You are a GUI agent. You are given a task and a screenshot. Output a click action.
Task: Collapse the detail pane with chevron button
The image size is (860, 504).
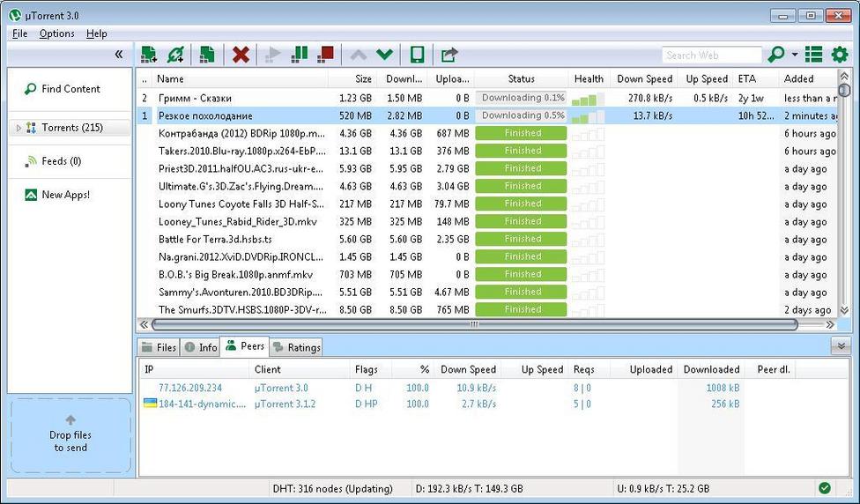click(841, 346)
